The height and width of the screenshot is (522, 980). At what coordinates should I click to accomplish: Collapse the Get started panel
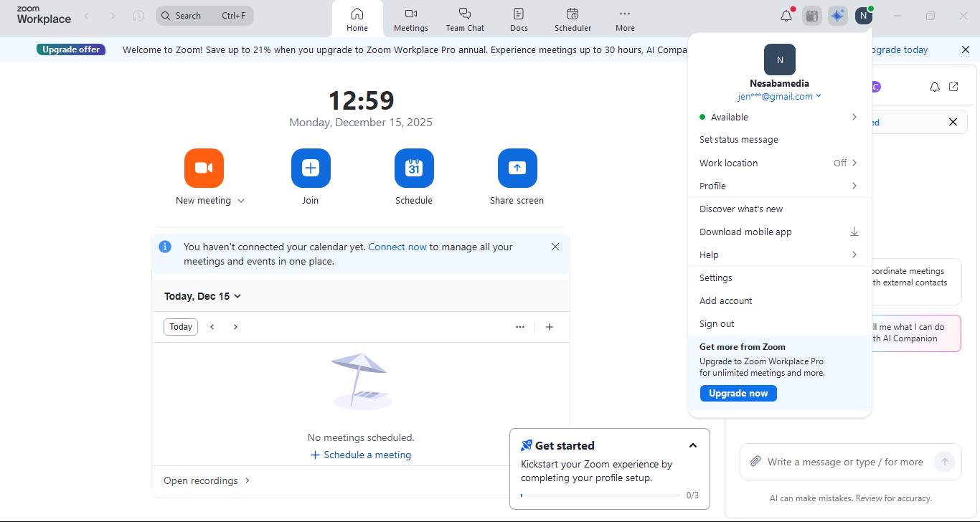pos(692,446)
